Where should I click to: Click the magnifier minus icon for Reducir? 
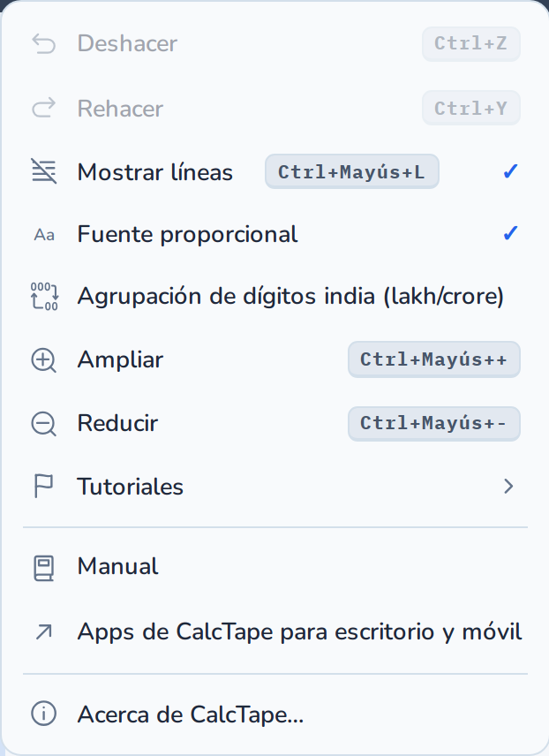click(x=44, y=424)
